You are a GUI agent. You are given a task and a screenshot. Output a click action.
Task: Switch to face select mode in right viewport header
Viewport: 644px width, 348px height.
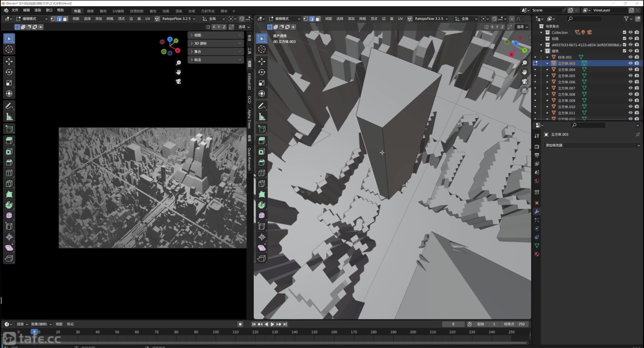point(318,19)
